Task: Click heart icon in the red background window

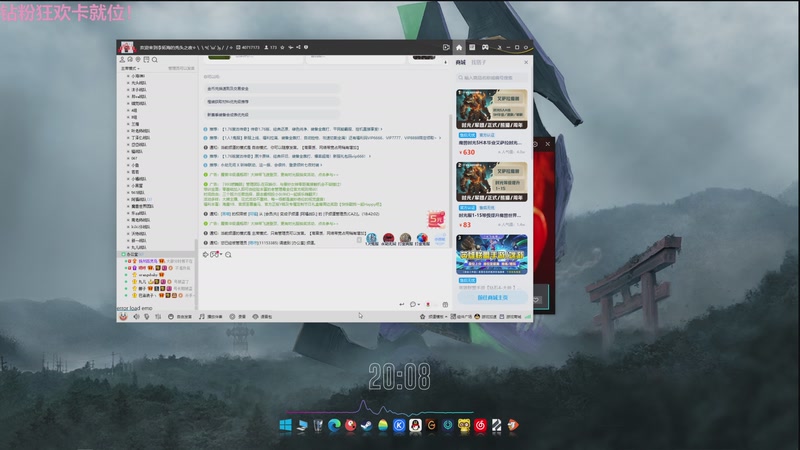Action: click(536, 300)
